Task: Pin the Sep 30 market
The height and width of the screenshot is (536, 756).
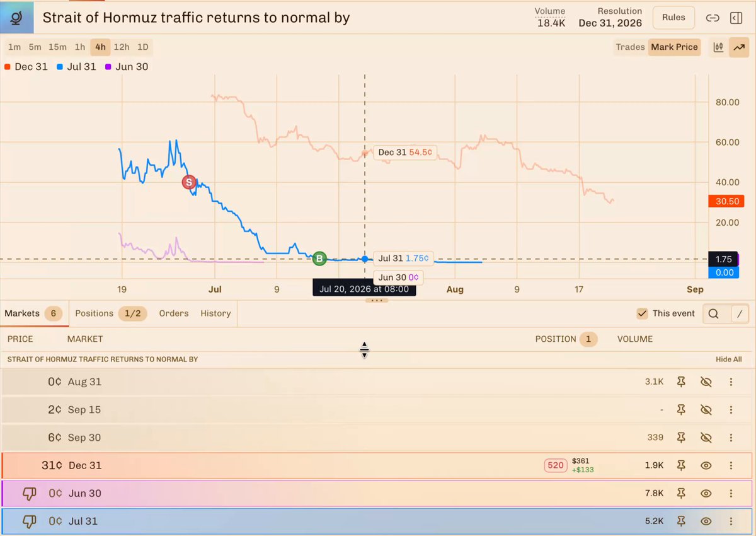Action: [x=681, y=438]
